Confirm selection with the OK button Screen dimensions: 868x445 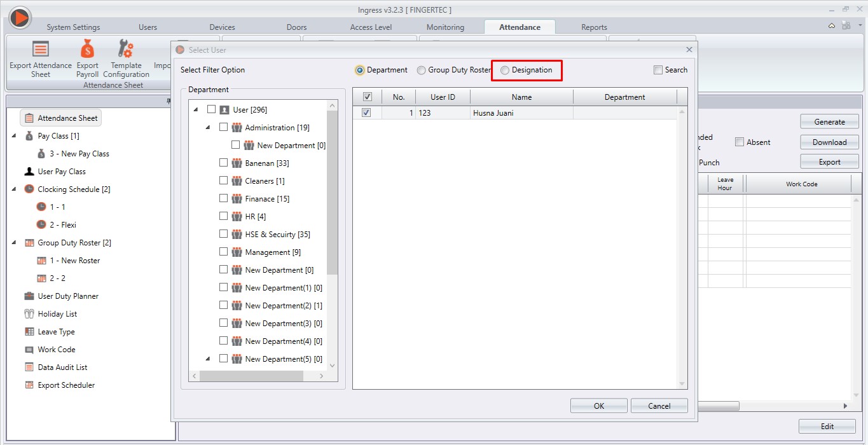click(x=599, y=406)
